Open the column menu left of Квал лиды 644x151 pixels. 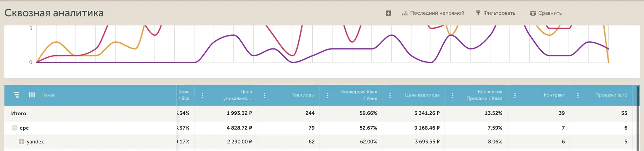point(265,95)
